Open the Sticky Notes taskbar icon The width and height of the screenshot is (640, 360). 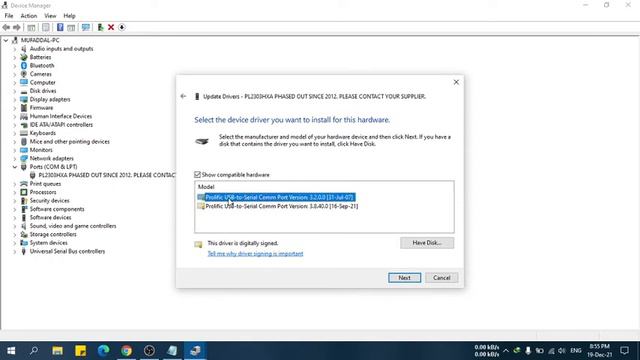pos(80,351)
